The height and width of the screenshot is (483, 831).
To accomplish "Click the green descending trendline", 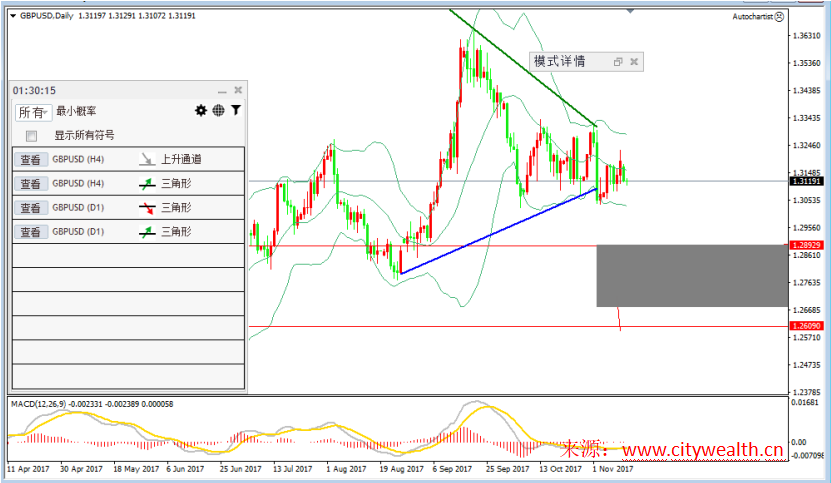I will 523,68.
